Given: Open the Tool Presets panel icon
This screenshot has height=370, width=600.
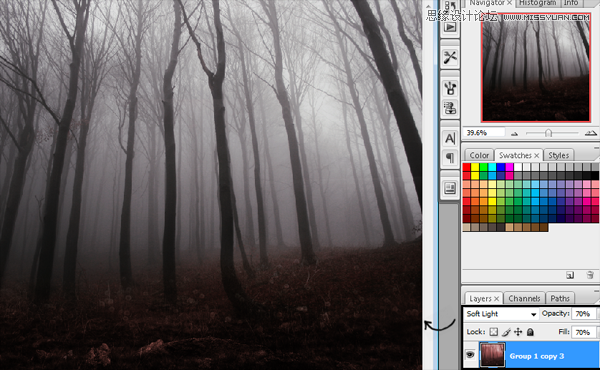Looking at the screenshot, I should pyautogui.click(x=450, y=58).
